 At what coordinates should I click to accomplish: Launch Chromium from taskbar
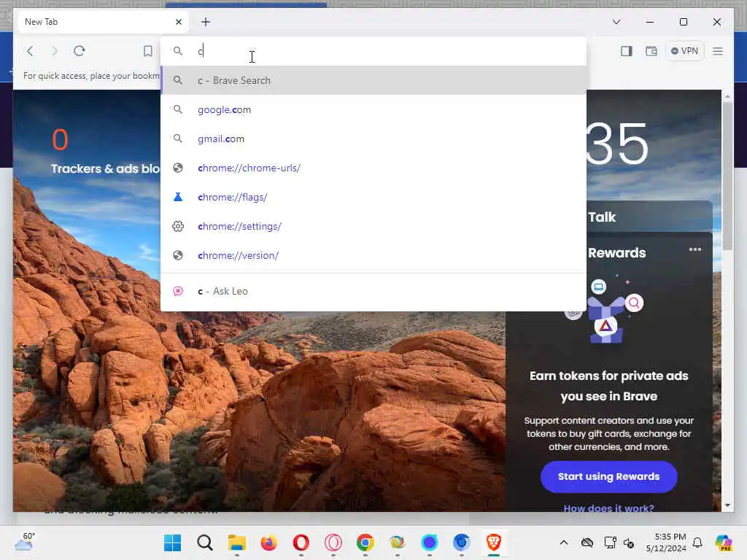pos(462,542)
